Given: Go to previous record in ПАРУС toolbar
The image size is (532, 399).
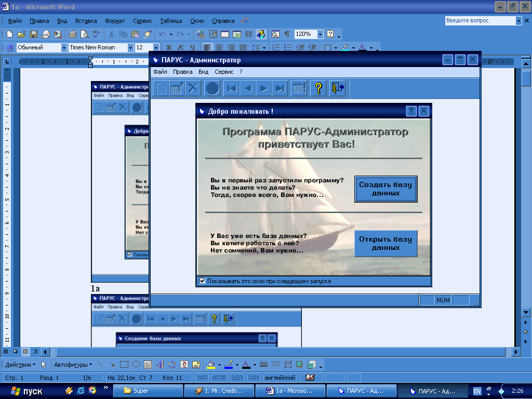Looking at the screenshot, I should pyautogui.click(x=248, y=88).
